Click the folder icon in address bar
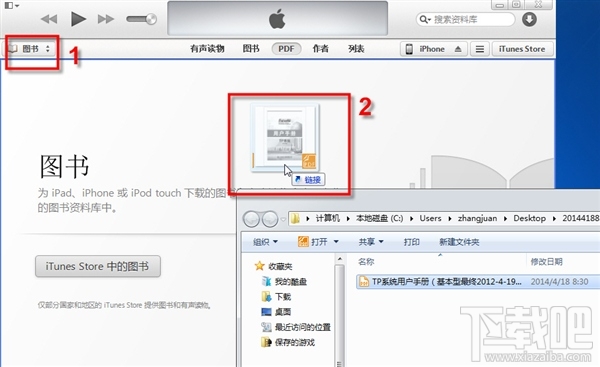Image resolution: width=600 pixels, height=367 pixels. click(295, 219)
